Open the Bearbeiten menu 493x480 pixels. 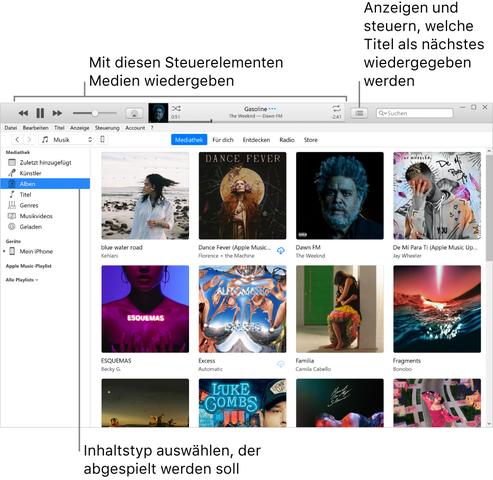coord(36,128)
